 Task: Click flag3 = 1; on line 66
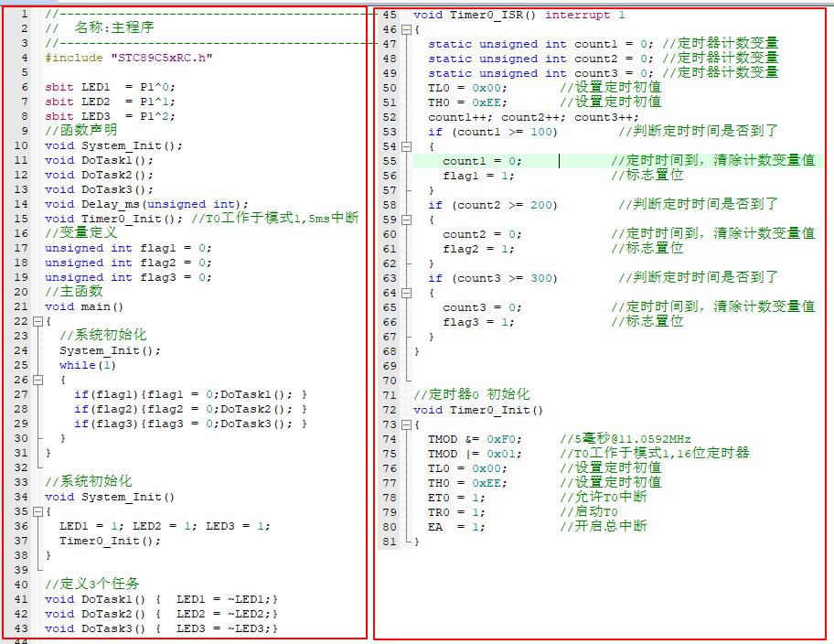(x=478, y=322)
